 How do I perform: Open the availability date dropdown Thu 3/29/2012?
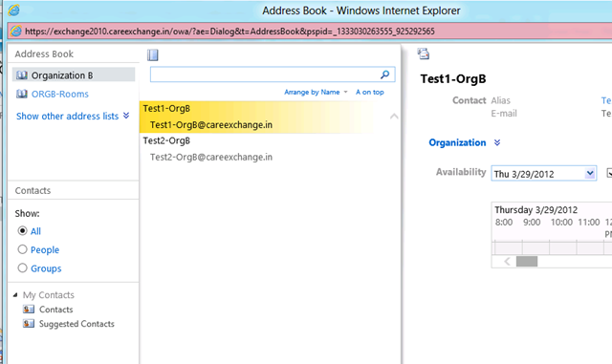coord(590,173)
